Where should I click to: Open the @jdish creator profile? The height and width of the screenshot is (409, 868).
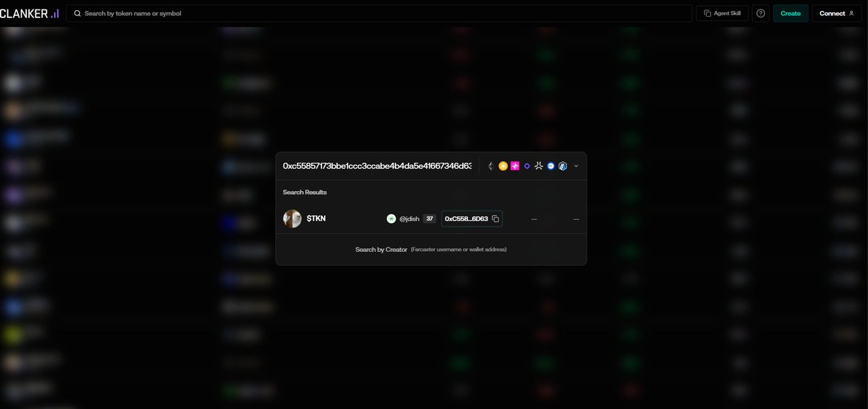pyautogui.click(x=409, y=219)
